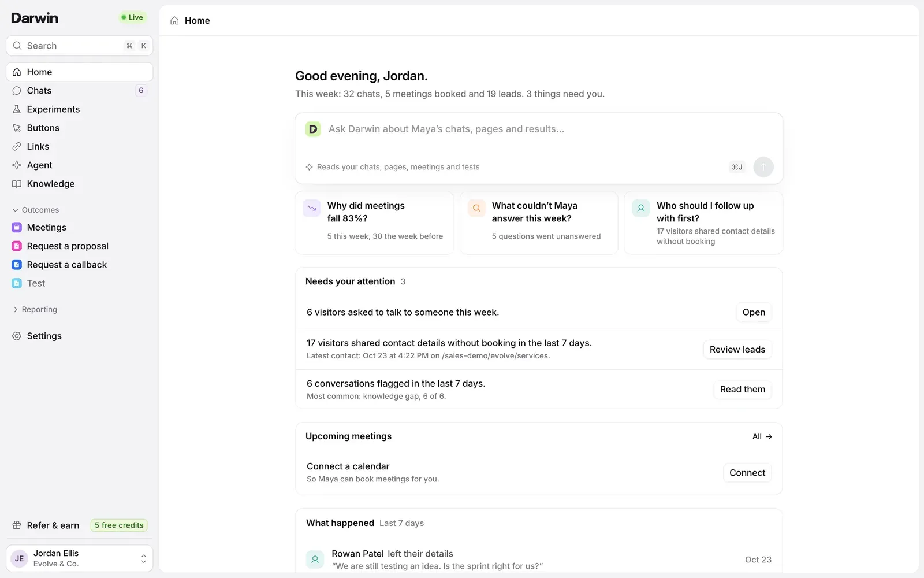This screenshot has width=924, height=578.
Task: View All upcoming meetings
Action: (762, 436)
